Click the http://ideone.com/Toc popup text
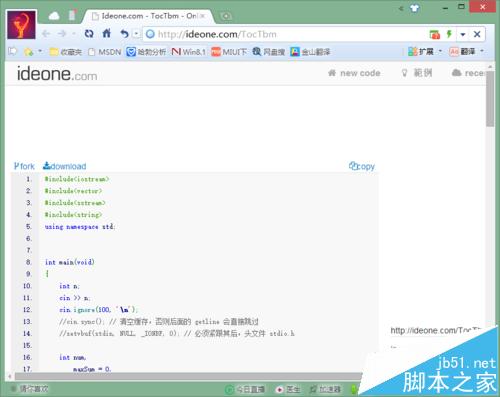 tap(436, 330)
